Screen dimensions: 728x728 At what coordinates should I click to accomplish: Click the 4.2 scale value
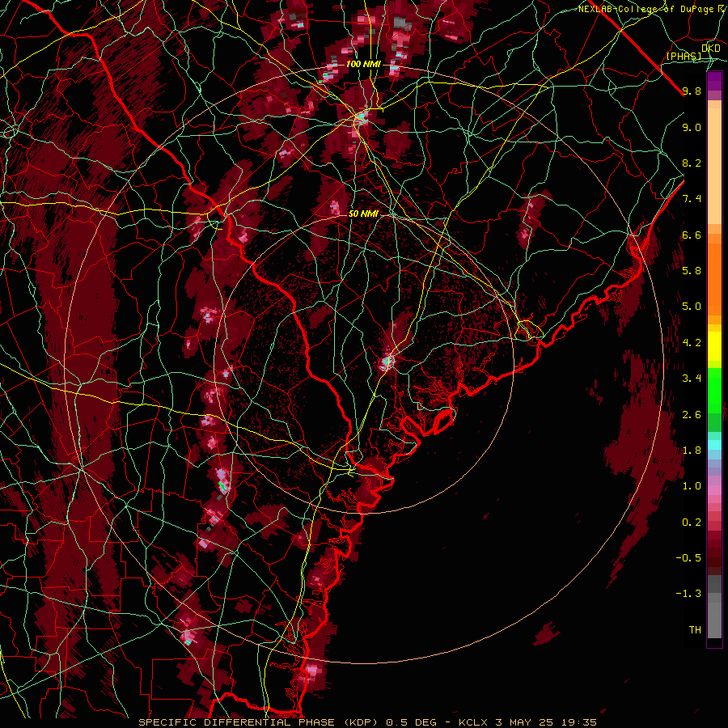(692, 343)
